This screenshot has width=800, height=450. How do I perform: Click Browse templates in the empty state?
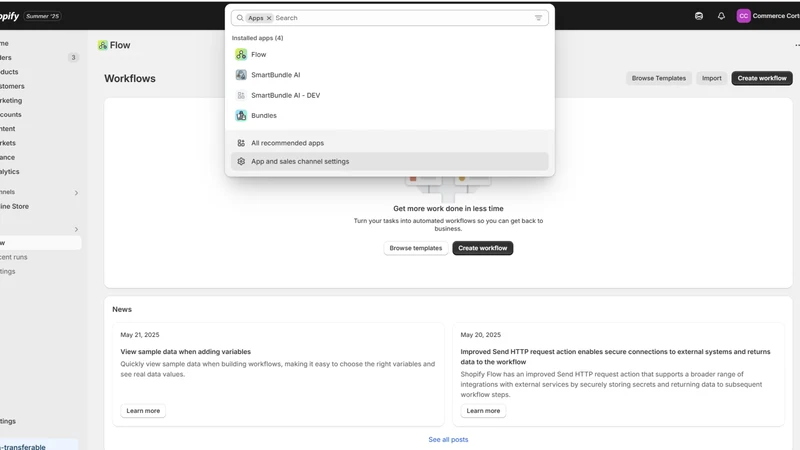(x=415, y=248)
